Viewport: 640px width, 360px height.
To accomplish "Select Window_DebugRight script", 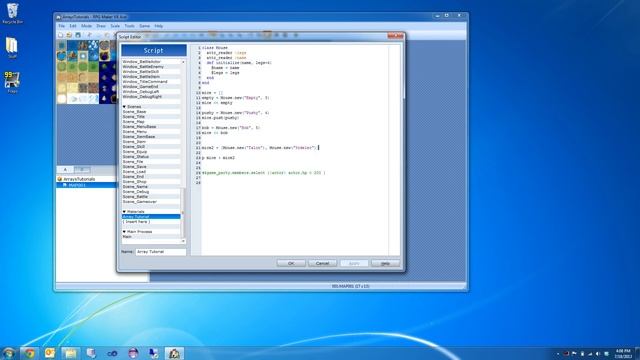I will [151, 97].
